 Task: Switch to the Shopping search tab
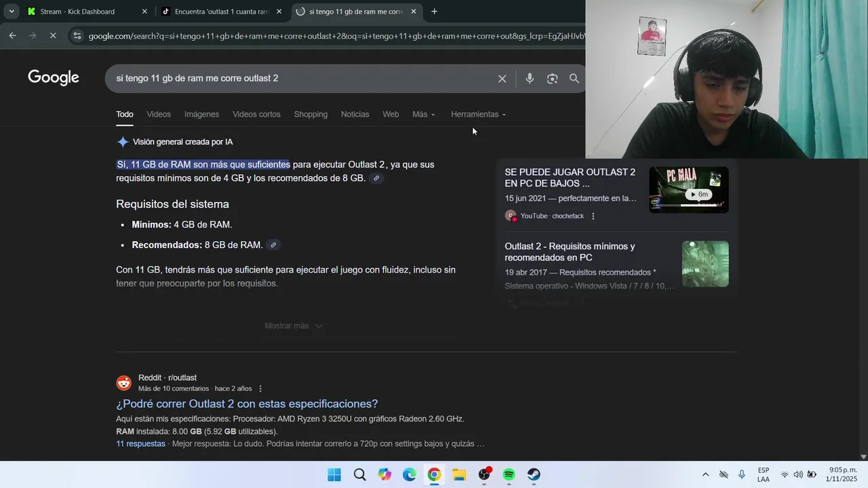click(311, 115)
